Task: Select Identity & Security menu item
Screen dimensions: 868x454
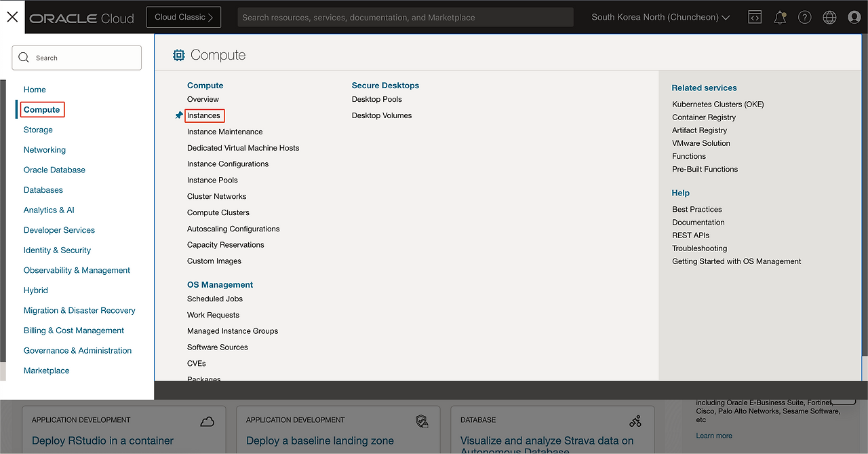Action: pos(57,250)
